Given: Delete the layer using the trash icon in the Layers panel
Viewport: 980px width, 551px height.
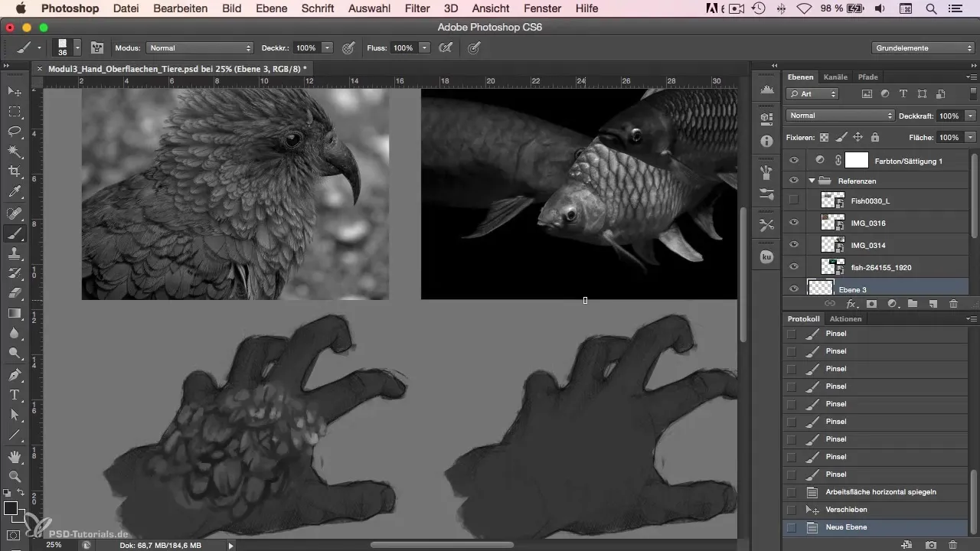Looking at the screenshot, I should point(953,304).
